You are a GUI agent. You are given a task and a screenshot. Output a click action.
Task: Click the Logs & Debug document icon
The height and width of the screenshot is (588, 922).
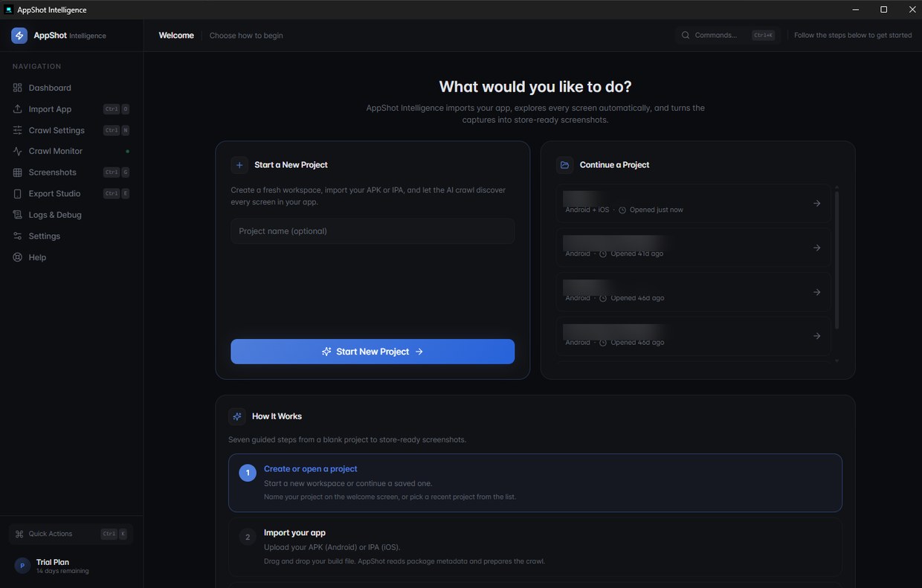(18, 215)
